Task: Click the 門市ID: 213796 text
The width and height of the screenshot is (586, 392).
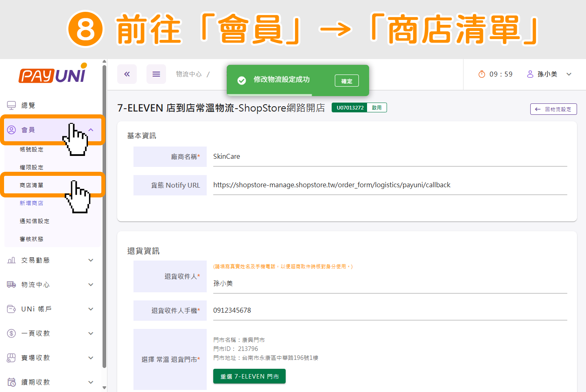Action: click(x=236, y=349)
